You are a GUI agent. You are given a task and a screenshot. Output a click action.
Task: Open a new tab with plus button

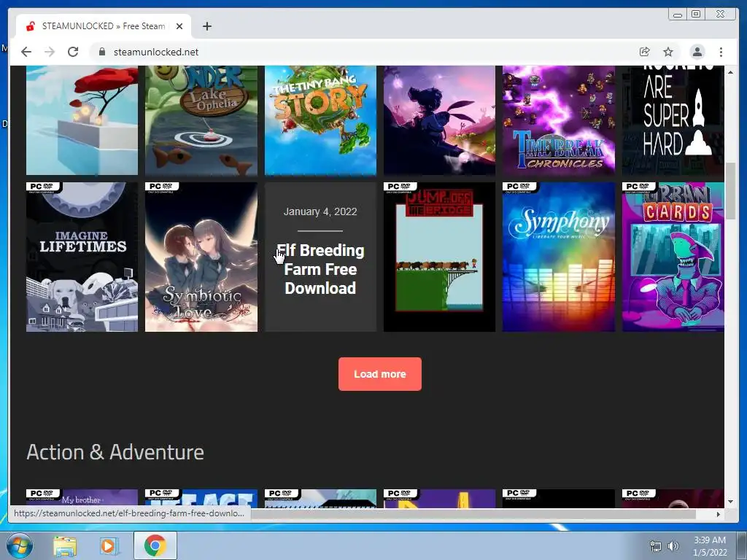[206, 26]
